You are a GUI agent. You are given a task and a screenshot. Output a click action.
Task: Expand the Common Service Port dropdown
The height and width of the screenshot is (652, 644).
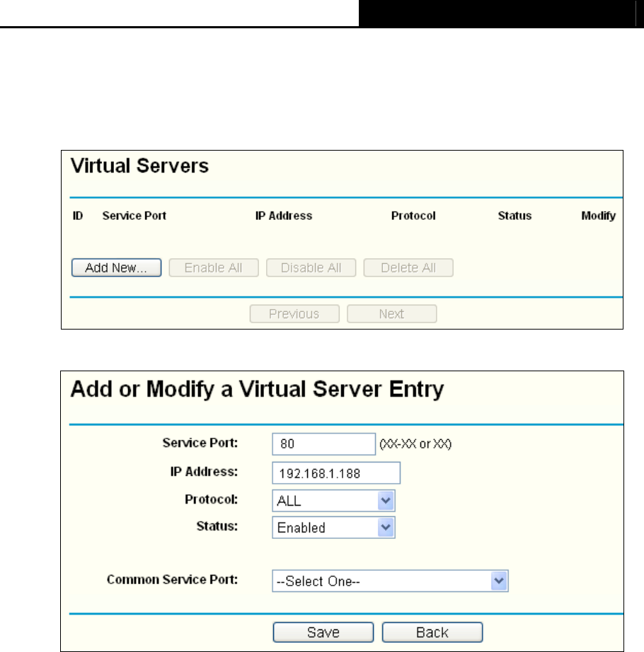tap(390, 581)
